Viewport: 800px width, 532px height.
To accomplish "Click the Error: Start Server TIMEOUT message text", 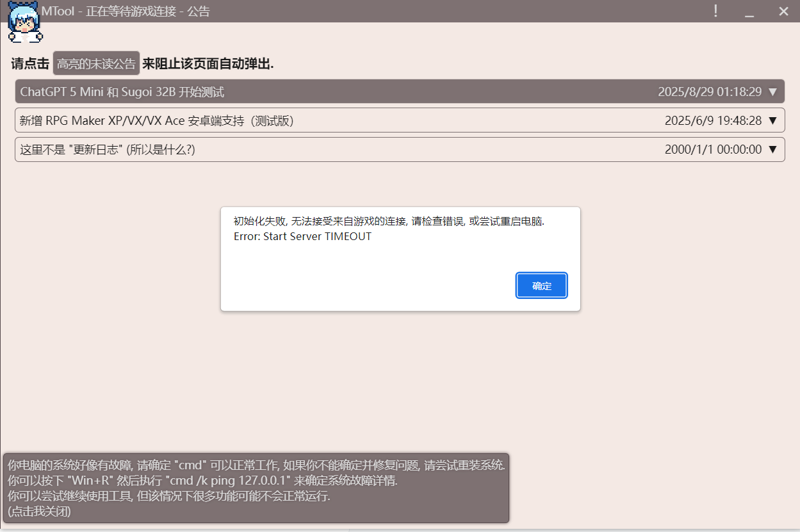I will point(303,236).
